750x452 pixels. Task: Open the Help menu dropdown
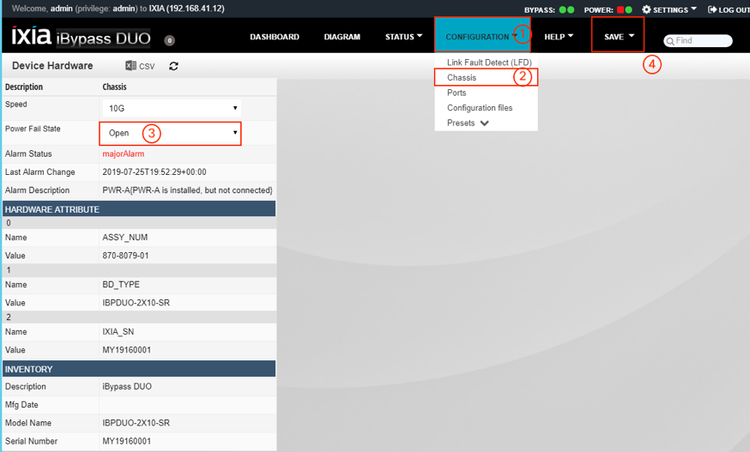559,36
